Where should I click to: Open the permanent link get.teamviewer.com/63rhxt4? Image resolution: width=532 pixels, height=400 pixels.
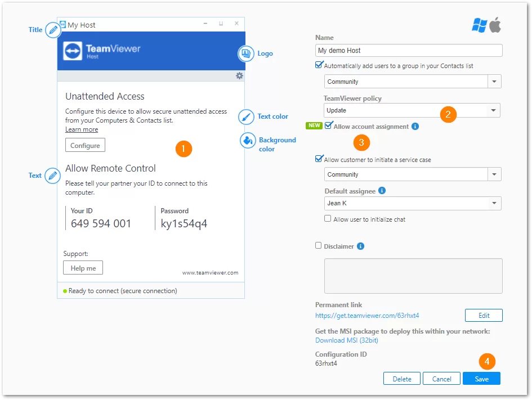(x=366, y=316)
